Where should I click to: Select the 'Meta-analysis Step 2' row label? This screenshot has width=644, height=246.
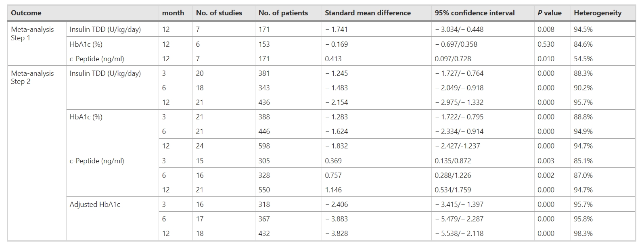coord(32,77)
